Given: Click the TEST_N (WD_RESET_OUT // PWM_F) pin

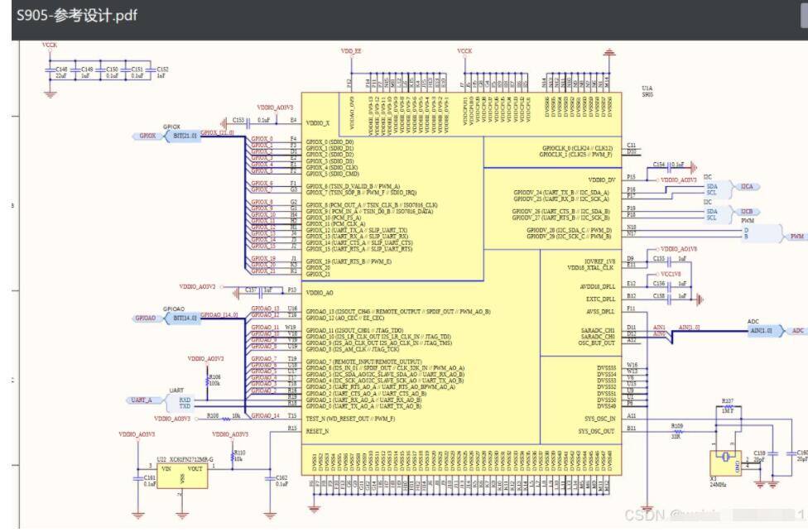Looking at the screenshot, I should pos(350,419).
